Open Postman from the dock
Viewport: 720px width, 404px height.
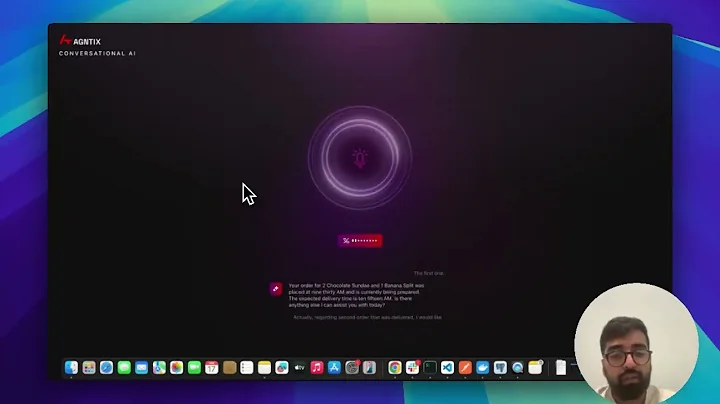465,367
